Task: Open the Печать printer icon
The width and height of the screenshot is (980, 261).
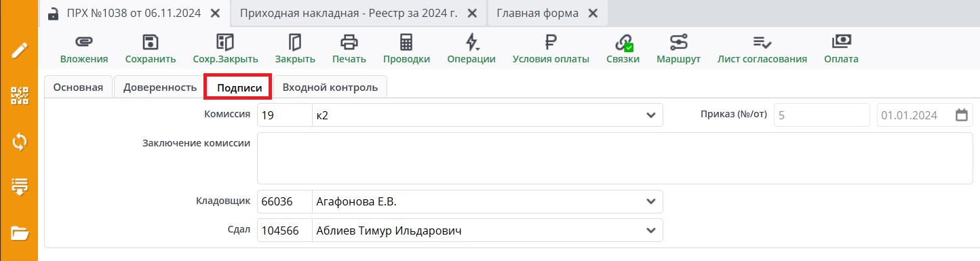Action: [x=349, y=43]
